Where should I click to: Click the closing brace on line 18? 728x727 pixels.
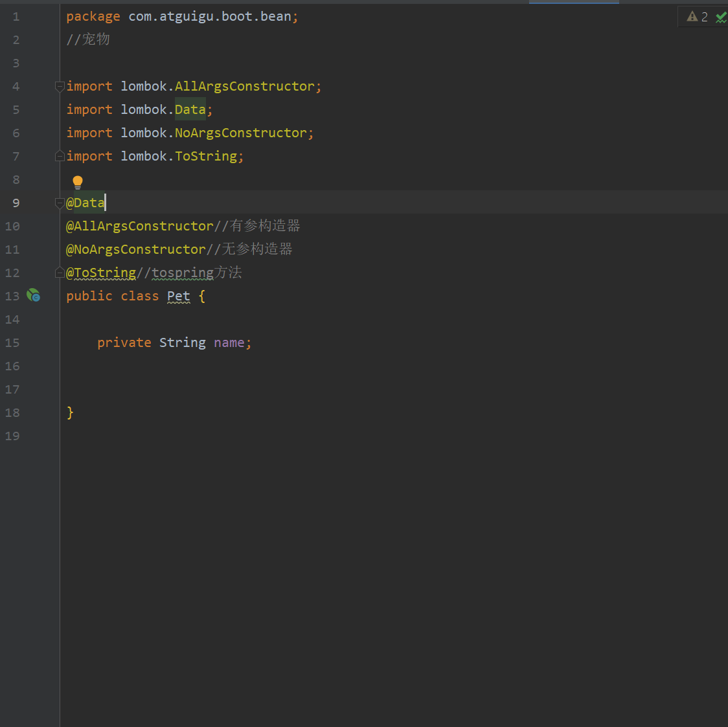pos(70,412)
